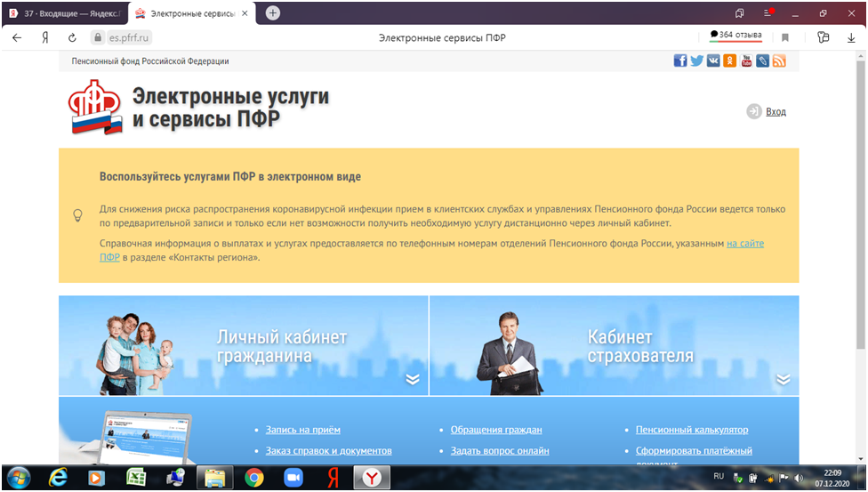Open a new tab with plus

pos(273,12)
